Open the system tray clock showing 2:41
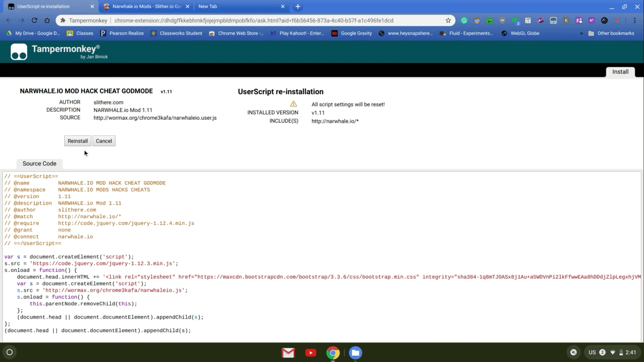Screen dimensions: 644x362 (631, 352)
